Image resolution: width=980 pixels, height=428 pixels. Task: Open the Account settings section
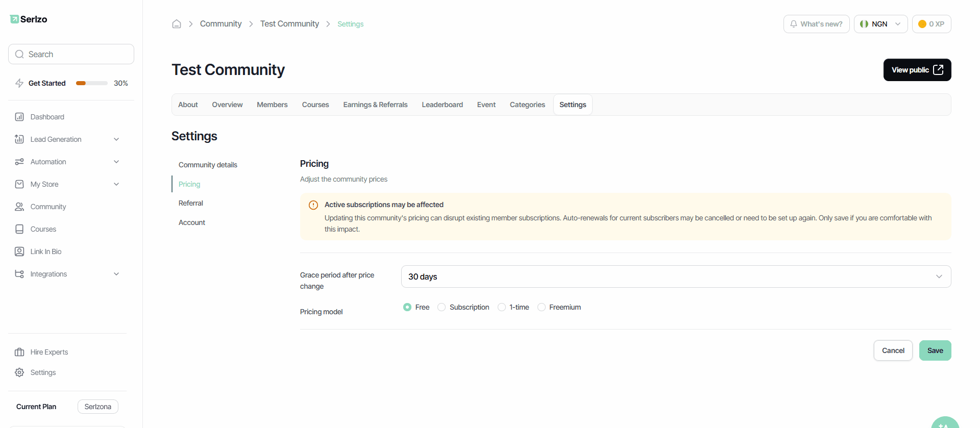pos(192,222)
